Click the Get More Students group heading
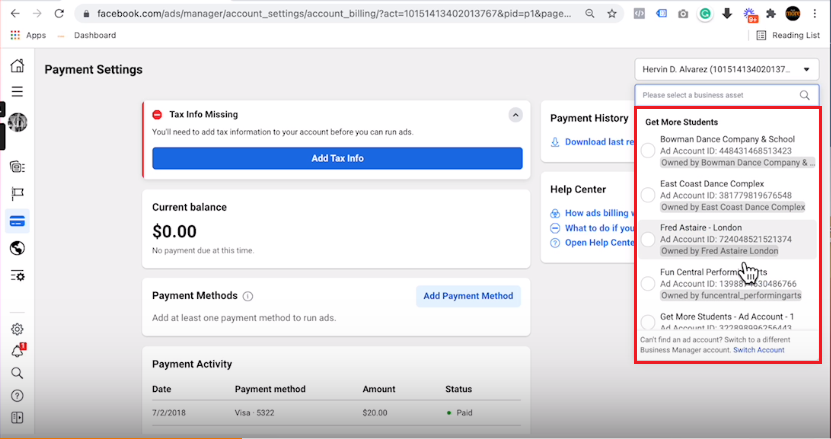 681,122
